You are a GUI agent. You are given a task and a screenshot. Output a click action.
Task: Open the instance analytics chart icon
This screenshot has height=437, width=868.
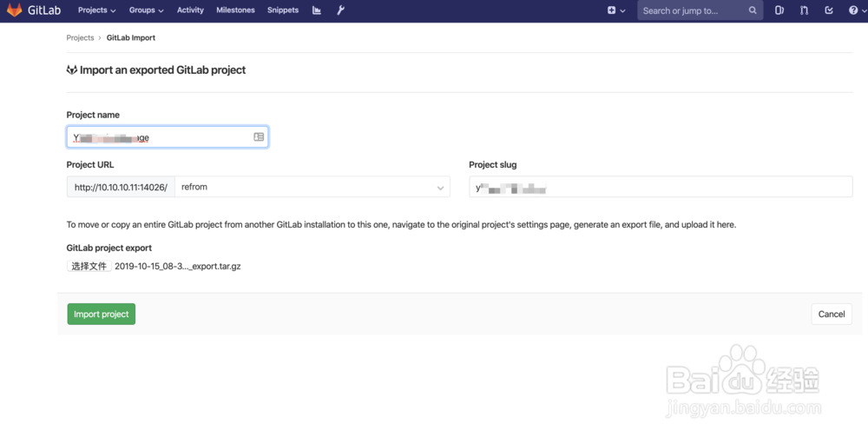(317, 10)
